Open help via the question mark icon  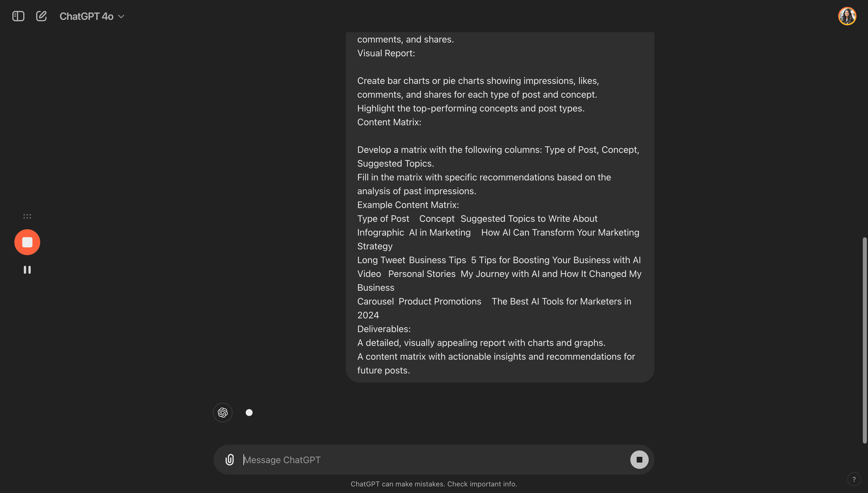(x=854, y=479)
